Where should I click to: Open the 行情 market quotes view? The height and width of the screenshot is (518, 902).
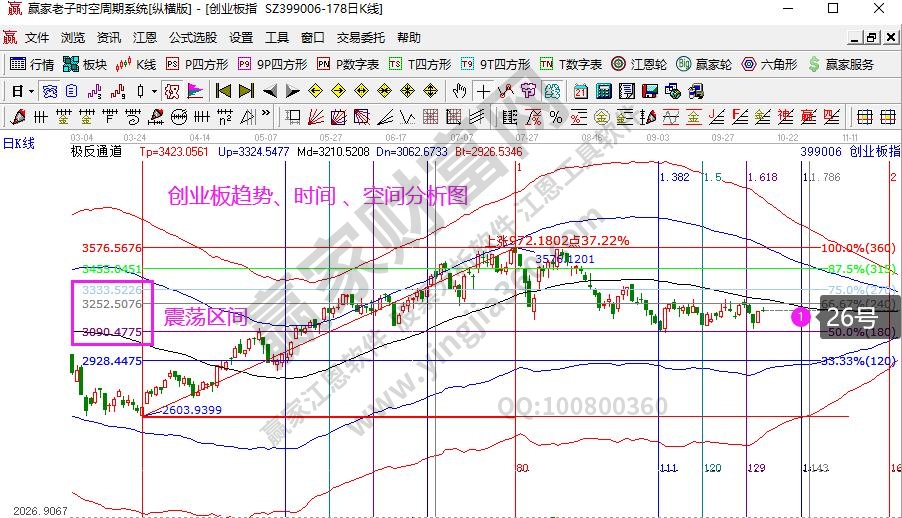[31, 64]
